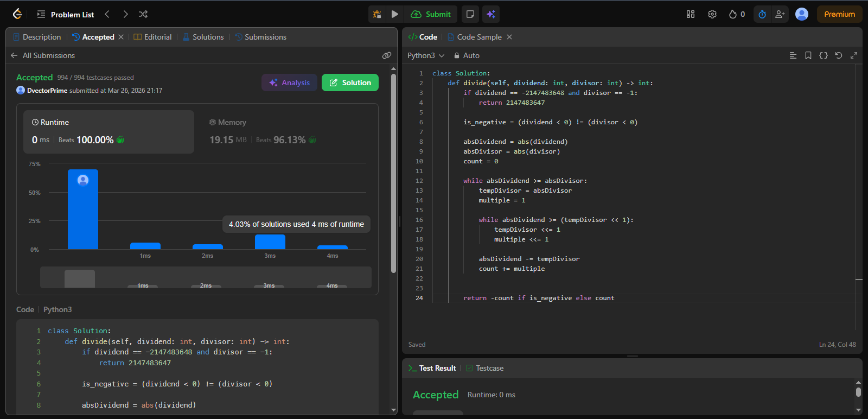
Task: Open the Python3 language dropdown
Action: click(426, 55)
